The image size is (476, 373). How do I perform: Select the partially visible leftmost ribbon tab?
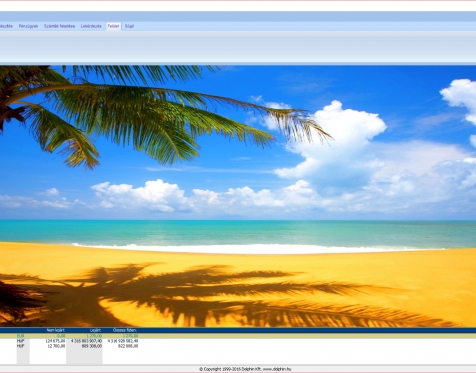(7, 26)
